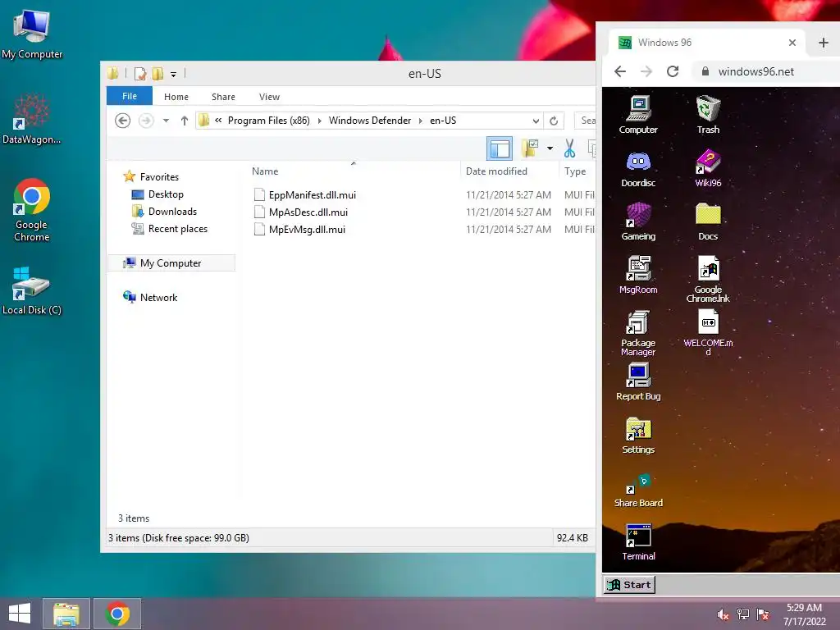
Task: Open MsgRoom icon in Windows 96
Action: (x=638, y=275)
